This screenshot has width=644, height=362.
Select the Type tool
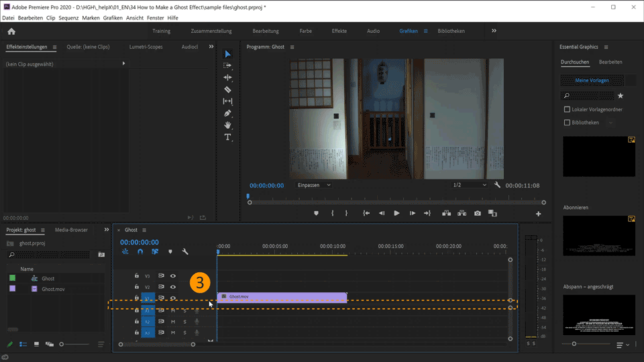tap(227, 137)
